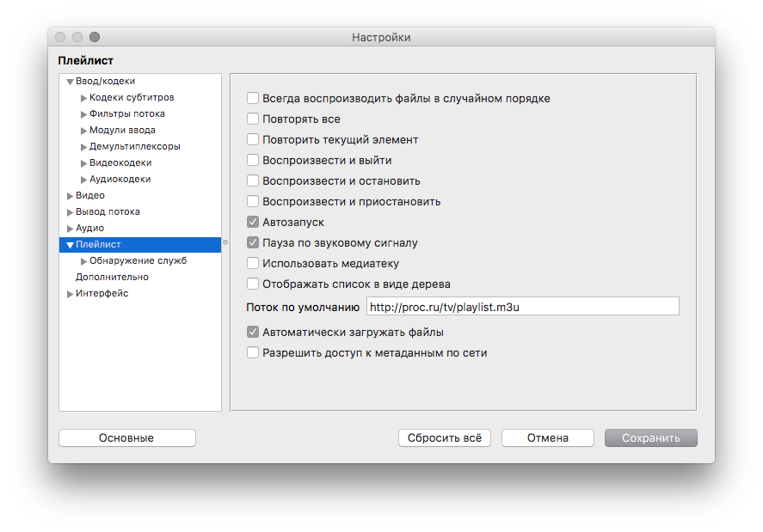
Task: Expand the Аудио section arrow
Action: 70,229
